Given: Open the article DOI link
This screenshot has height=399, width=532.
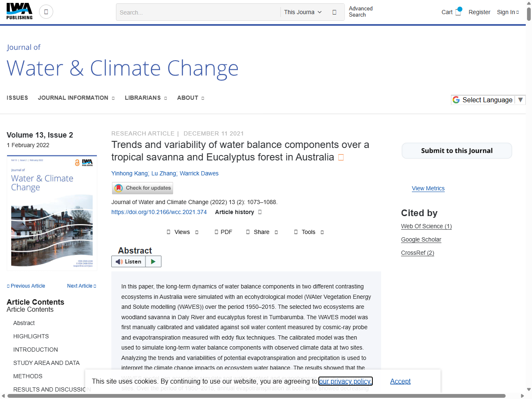Looking at the screenshot, I should [x=159, y=212].
